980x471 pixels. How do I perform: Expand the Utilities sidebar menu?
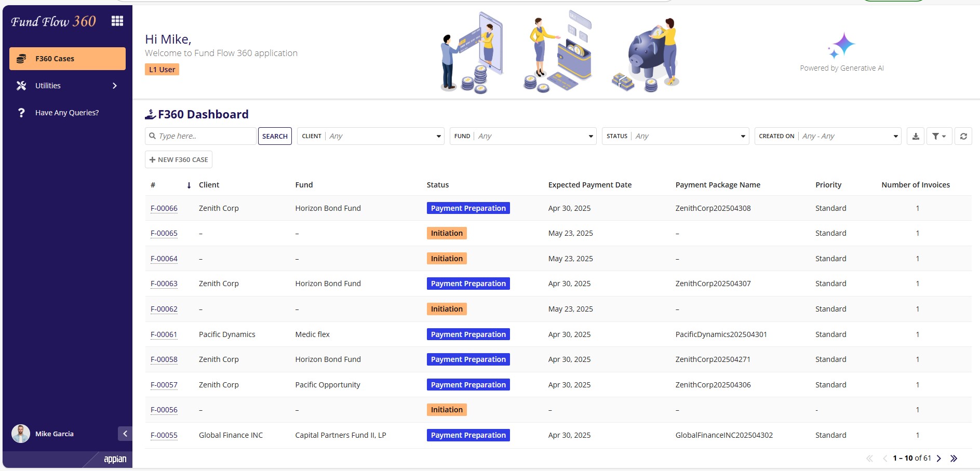[x=68, y=86]
